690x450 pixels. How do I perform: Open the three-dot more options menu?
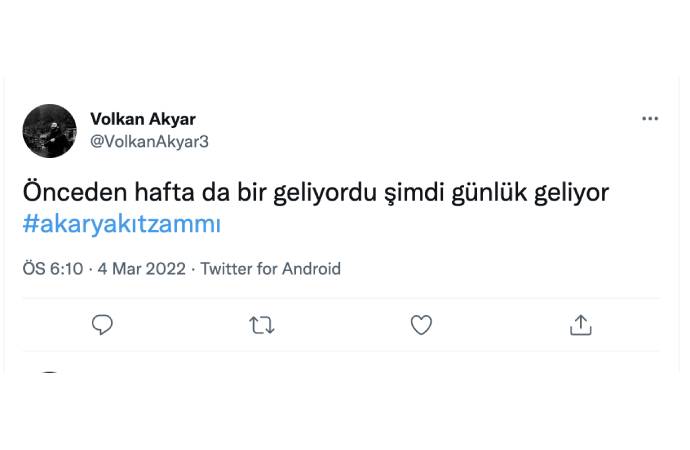[x=650, y=119]
